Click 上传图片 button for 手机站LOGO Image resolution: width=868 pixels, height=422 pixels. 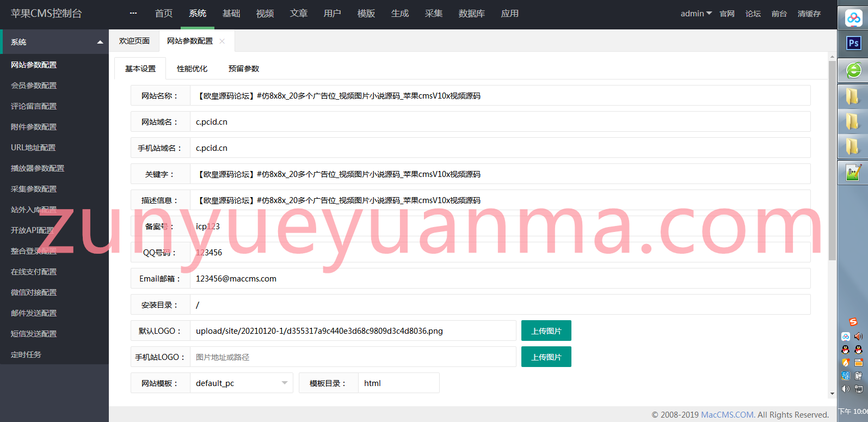[x=546, y=357]
